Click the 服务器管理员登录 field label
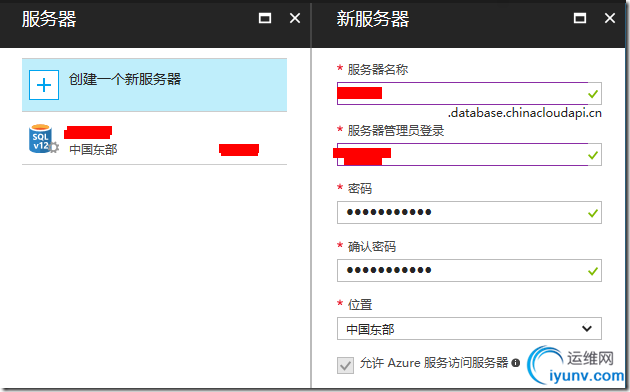The height and width of the screenshot is (392, 630). click(396, 131)
